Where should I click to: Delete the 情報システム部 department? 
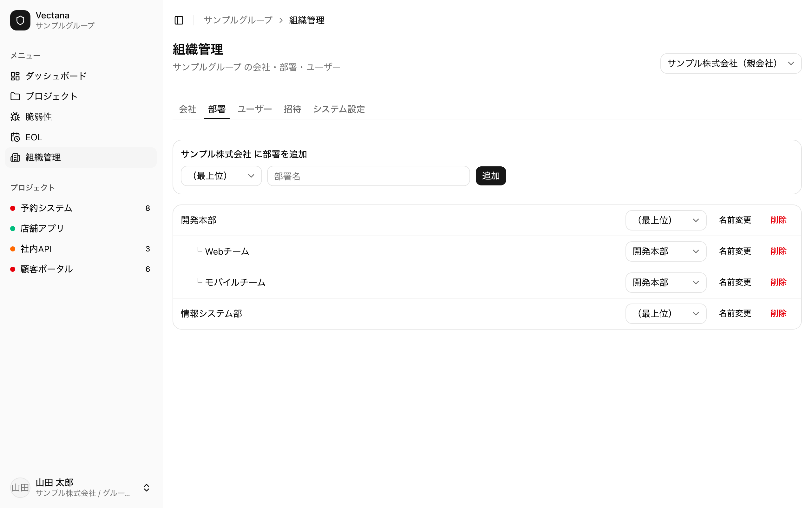tap(778, 313)
